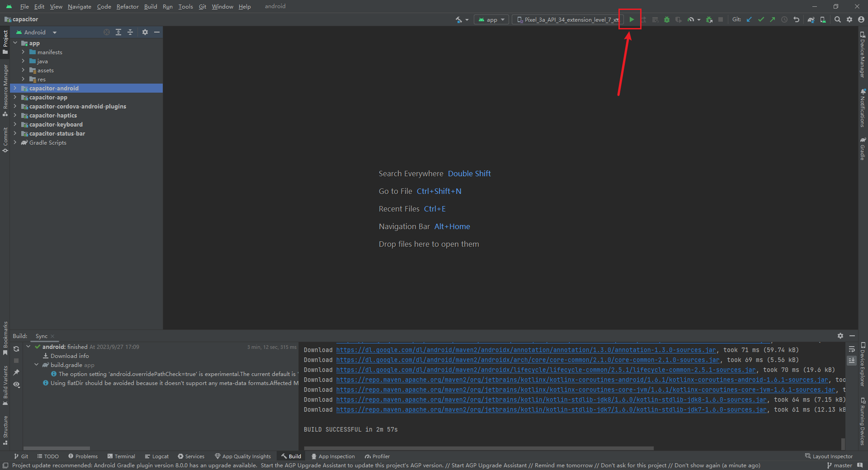Open the Logcat tab at bottom
This screenshot has height=470, width=868.
[x=156, y=456]
